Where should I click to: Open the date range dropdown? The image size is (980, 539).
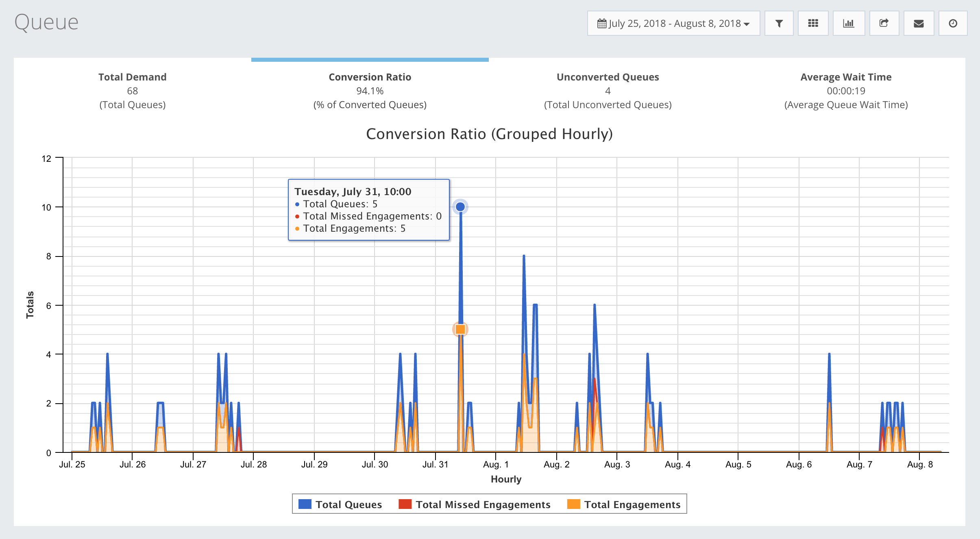[674, 24]
